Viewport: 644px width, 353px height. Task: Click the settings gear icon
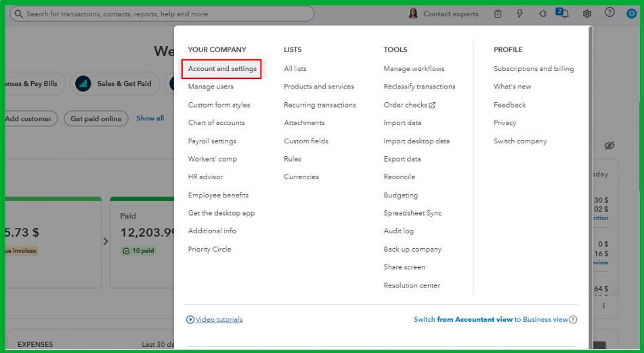pyautogui.click(x=587, y=14)
